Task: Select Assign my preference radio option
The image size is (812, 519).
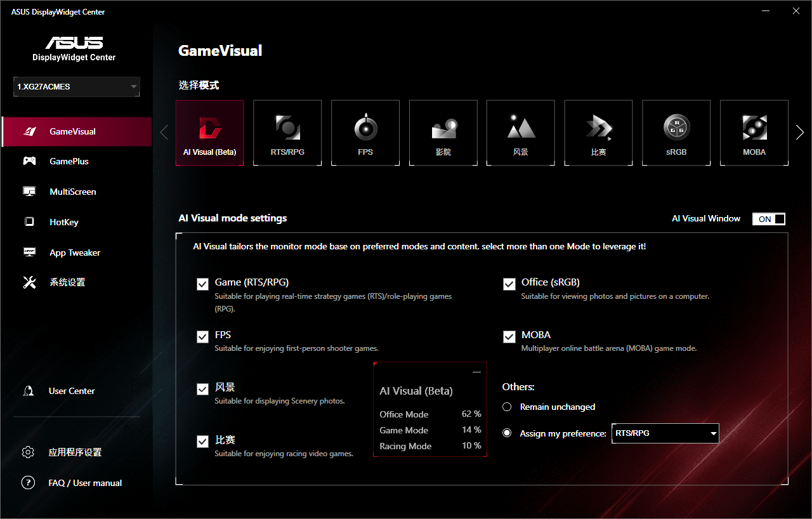Action: (x=507, y=433)
